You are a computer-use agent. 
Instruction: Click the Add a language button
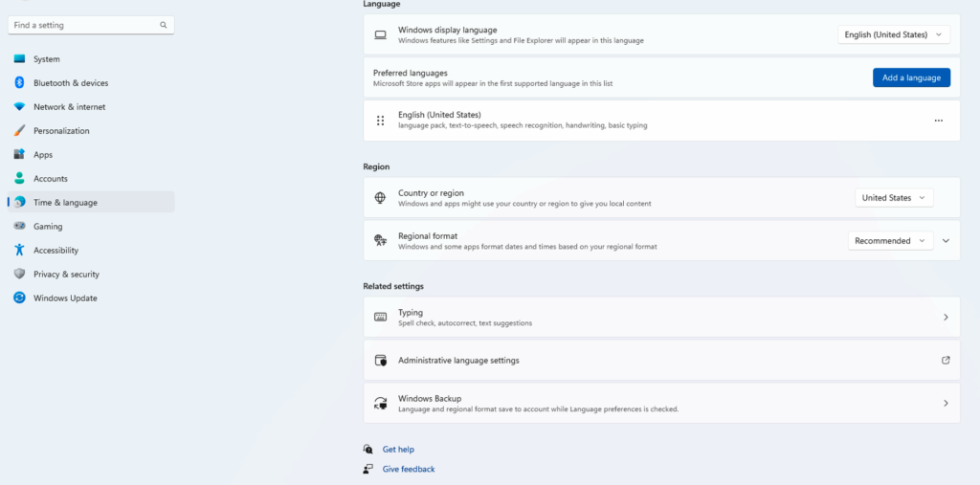tap(911, 77)
